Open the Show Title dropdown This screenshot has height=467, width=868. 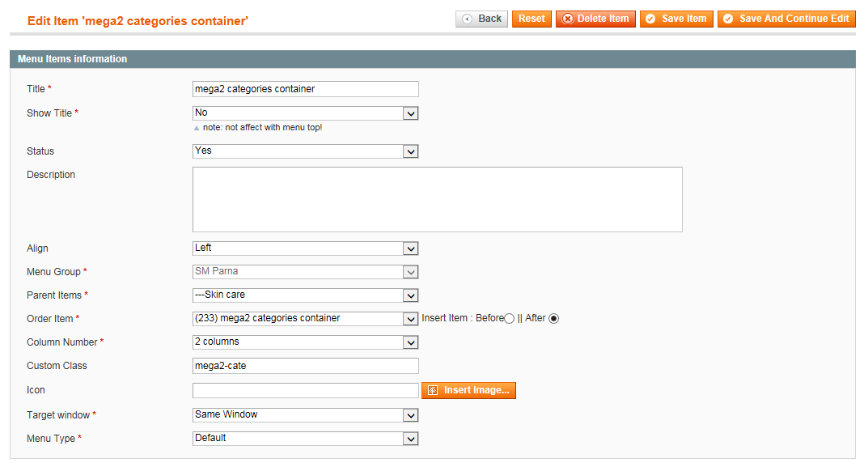click(306, 113)
